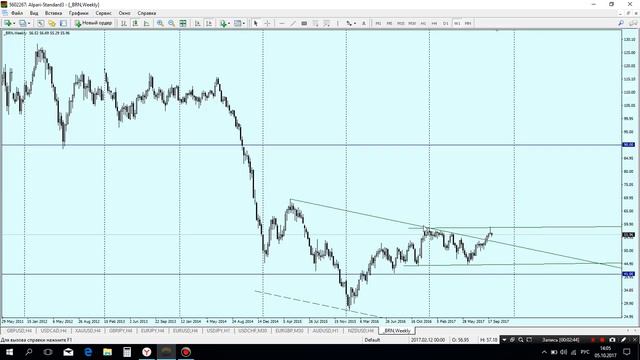
Task: Switch to M15 timeframe
Action: [401, 24]
